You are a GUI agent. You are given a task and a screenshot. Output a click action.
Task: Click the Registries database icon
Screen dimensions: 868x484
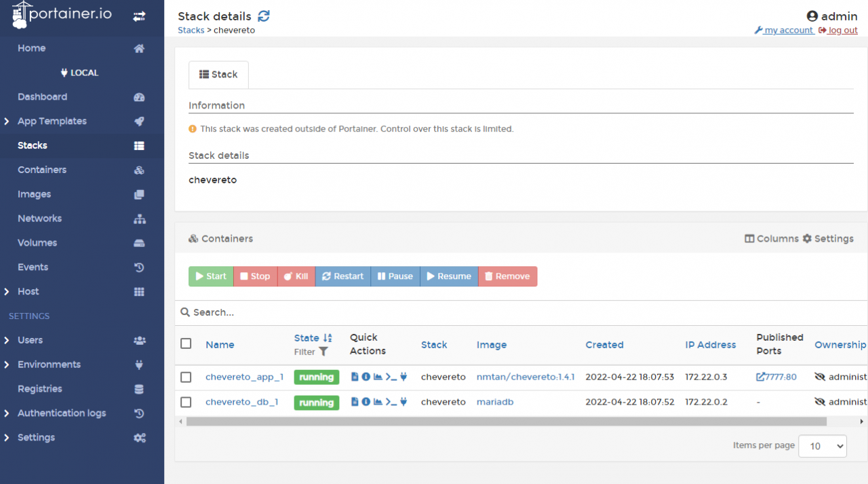[139, 389]
